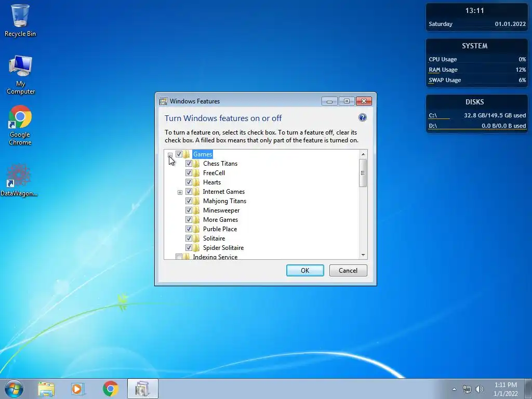
Task: Open the Recycle Bin desktop icon
Action: pyautogui.click(x=20, y=20)
